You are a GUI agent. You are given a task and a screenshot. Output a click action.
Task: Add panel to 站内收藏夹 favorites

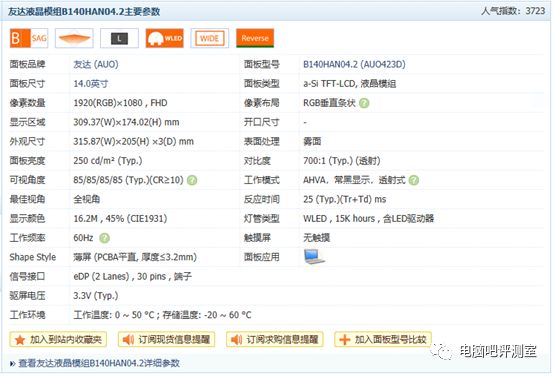[58, 340]
